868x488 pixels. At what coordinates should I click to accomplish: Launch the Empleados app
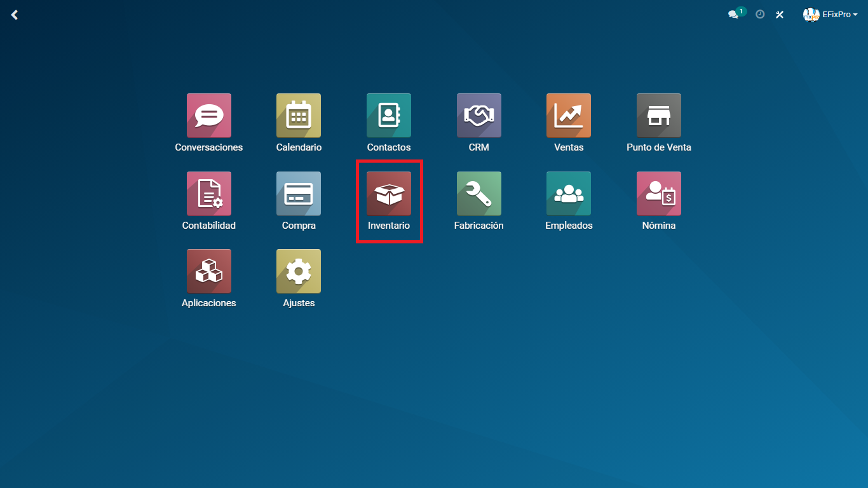pyautogui.click(x=569, y=194)
